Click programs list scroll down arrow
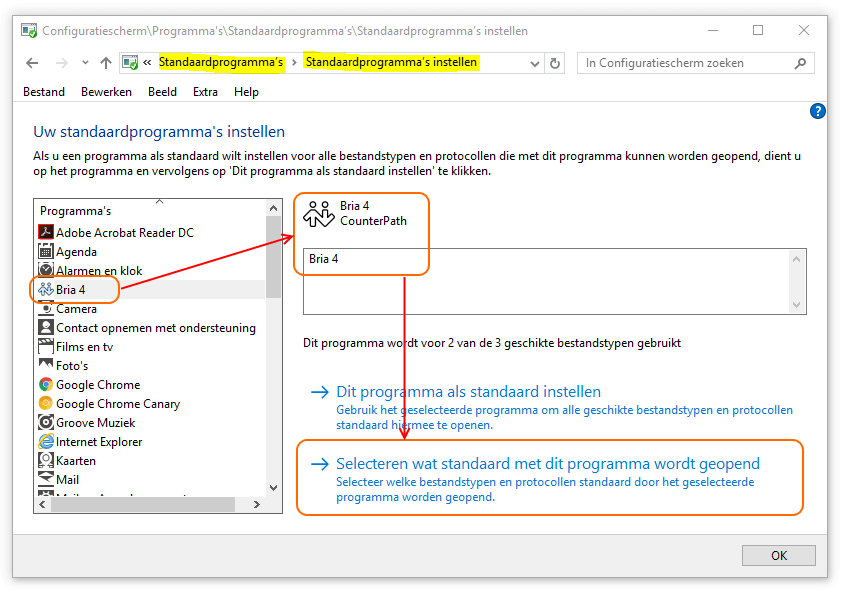Viewport: 853px width, 599px height. click(x=274, y=488)
